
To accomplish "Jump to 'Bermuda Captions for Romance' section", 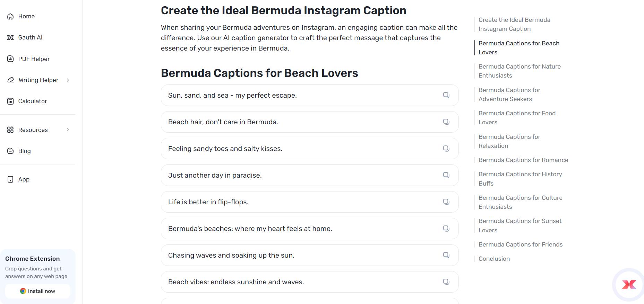I will 523,160.
